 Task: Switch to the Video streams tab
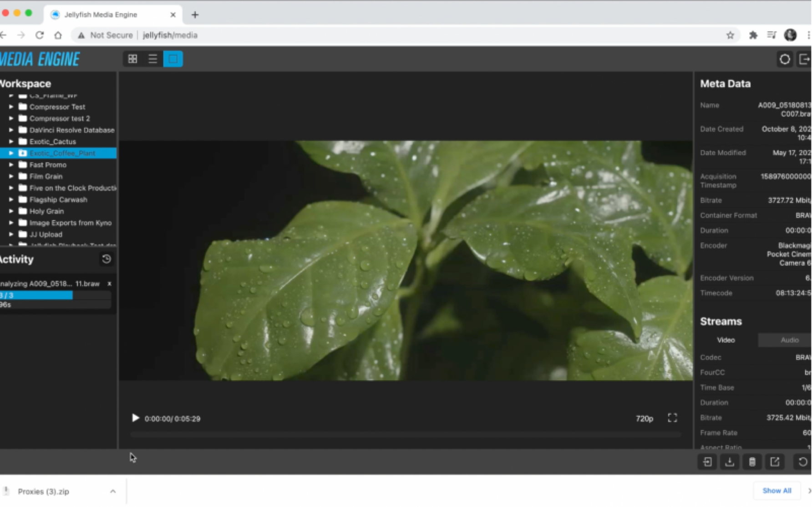click(x=726, y=340)
